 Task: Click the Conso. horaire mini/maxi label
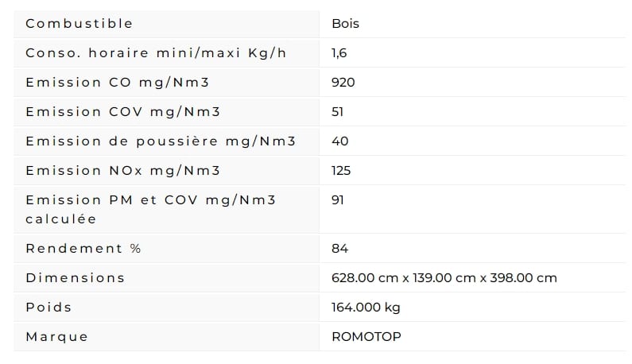pyautogui.click(x=156, y=52)
